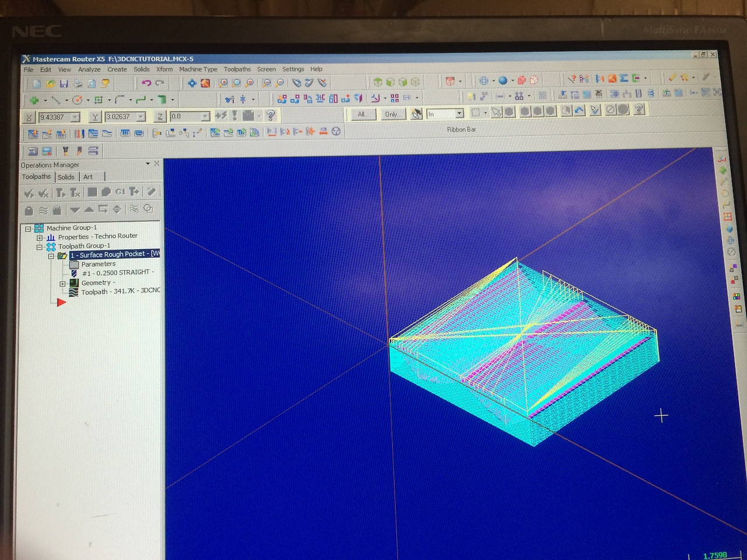Viewport: 747px width, 560px height.
Task: Collapse the Toolpath Group-1 node
Action: click(x=40, y=247)
